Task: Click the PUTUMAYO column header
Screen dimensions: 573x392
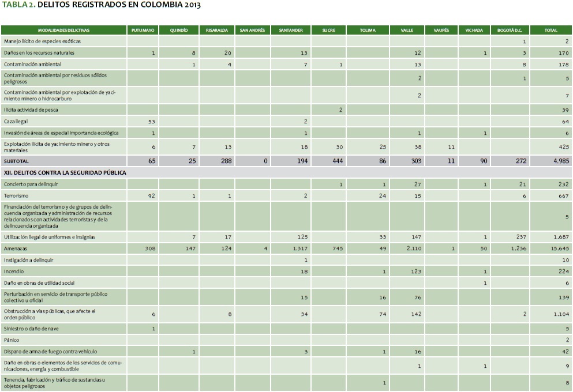Action: pyautogui.click(x=143, y=30)
